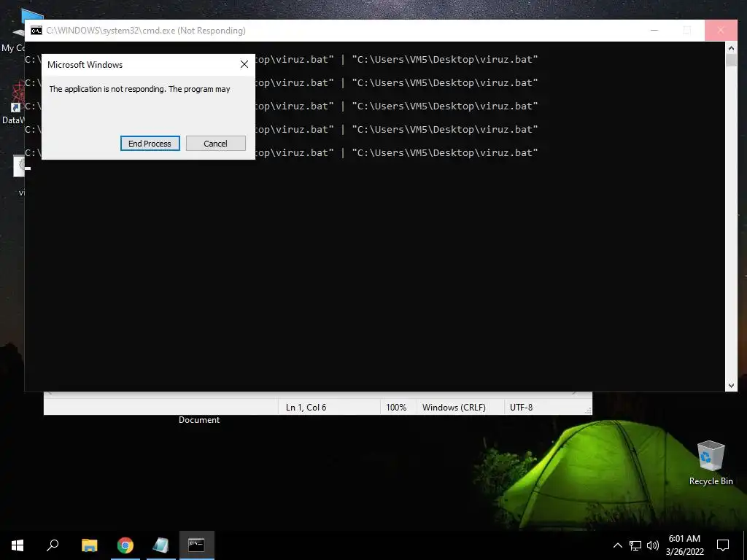Open taskbar Search

coord(53,545)
